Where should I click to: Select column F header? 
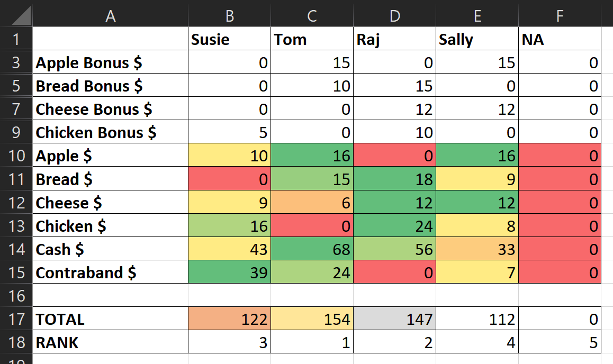[x=560, y=16]
